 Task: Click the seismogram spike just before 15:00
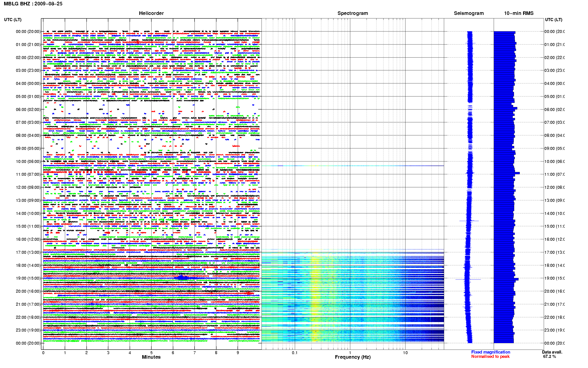coord(469,221)
